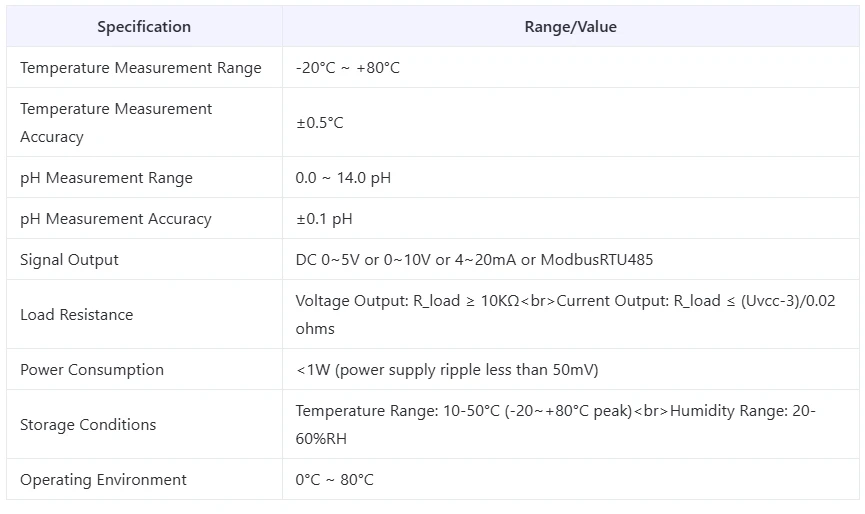Select the Load Resistance label cell
This screenshot has height=514, width=865.
coord(76,315)
